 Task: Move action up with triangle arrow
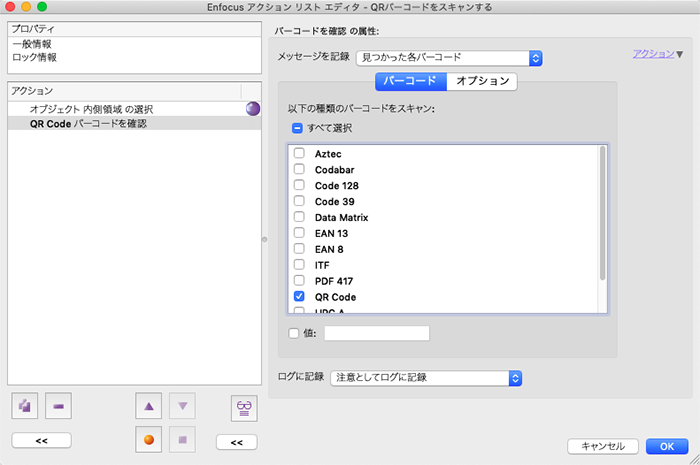[149, 406]
